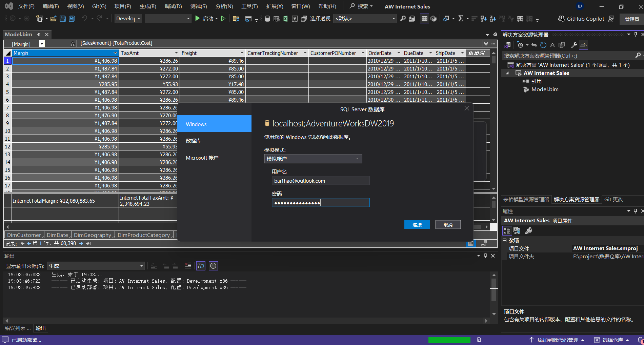The image size is (644, 345).
Task: Open Output source 生成 dropdown
Action: point(96,266)
